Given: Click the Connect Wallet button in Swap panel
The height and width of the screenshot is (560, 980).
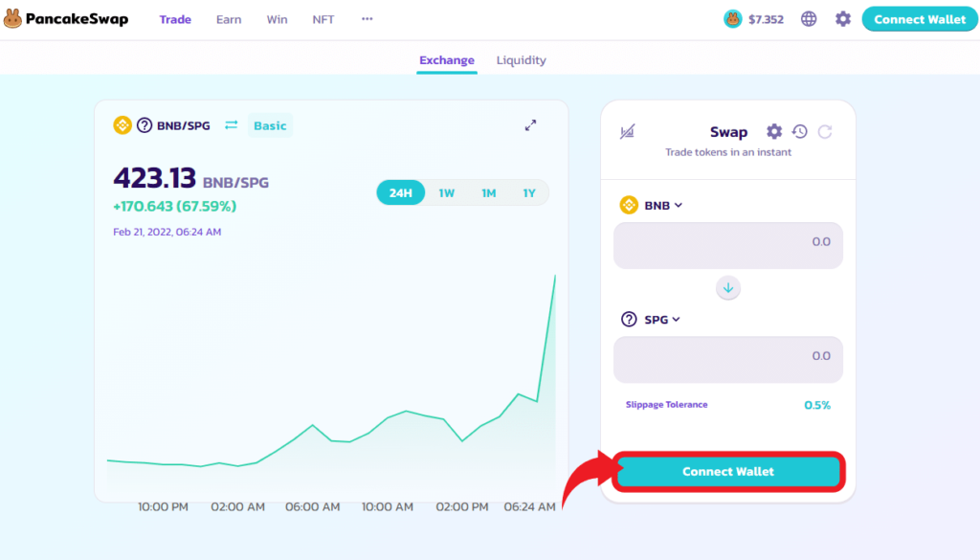Looking at the screenshot, I should (728, 471).
